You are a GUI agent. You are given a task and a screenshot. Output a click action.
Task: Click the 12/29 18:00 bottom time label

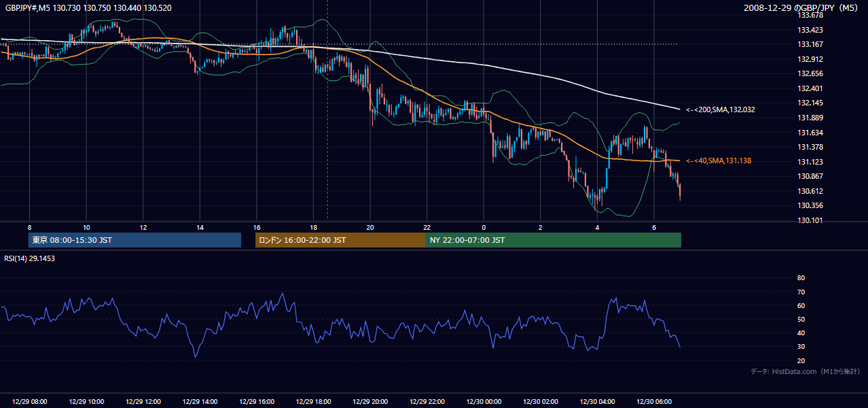point(313,402)
